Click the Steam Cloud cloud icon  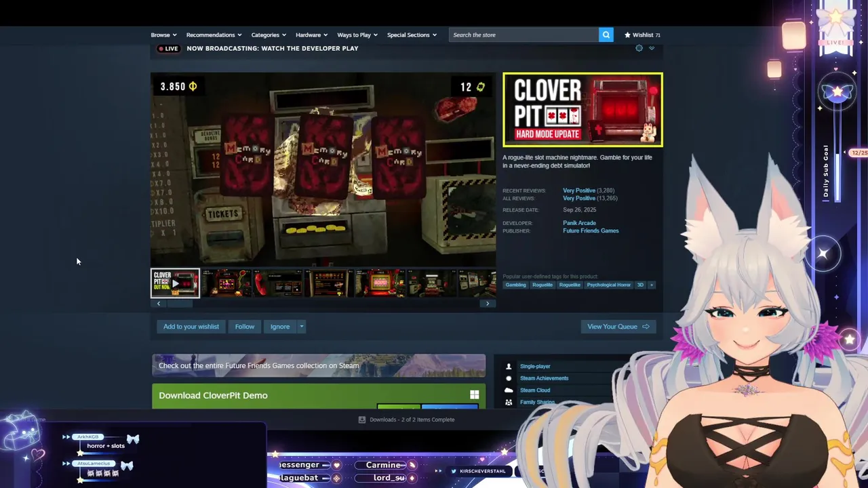tap(509, 390)
